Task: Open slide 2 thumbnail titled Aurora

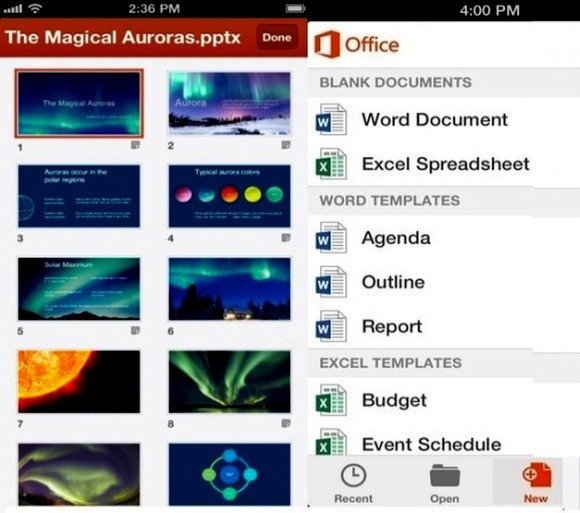Action: [229, 103]
